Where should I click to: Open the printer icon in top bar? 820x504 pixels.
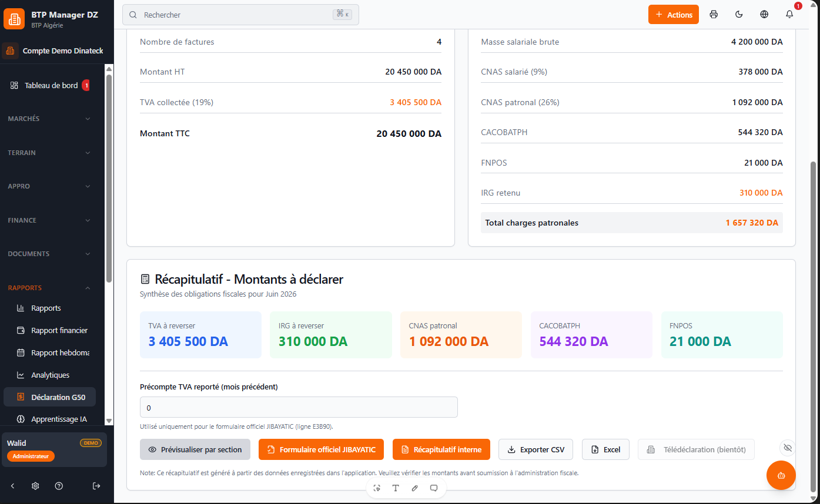point(714,15)
